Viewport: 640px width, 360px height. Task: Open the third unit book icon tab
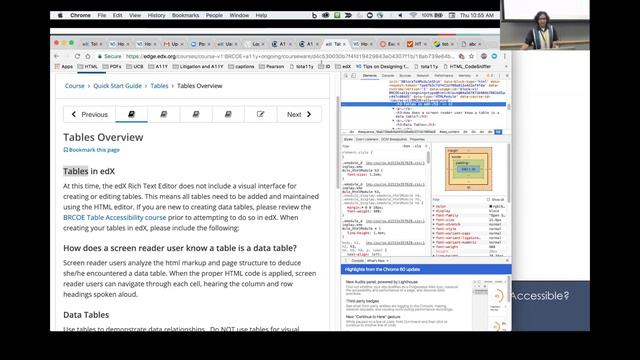tap(196, 114)
